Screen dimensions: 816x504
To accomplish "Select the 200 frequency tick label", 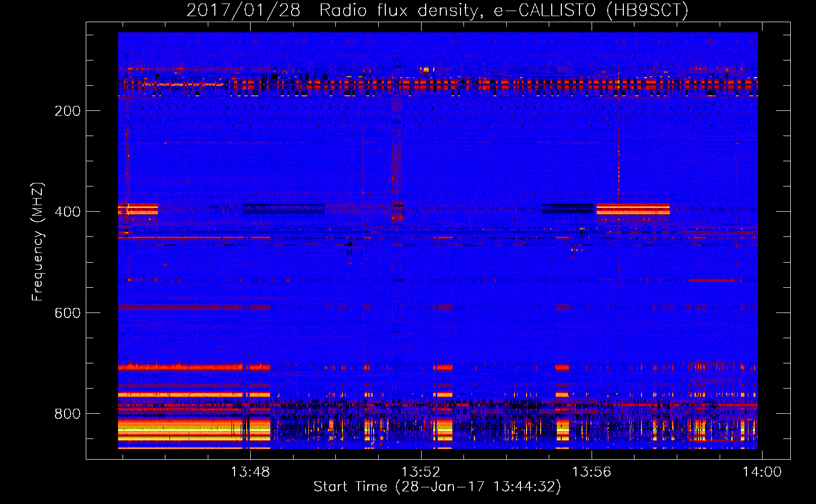I will (x=68, y=111).
